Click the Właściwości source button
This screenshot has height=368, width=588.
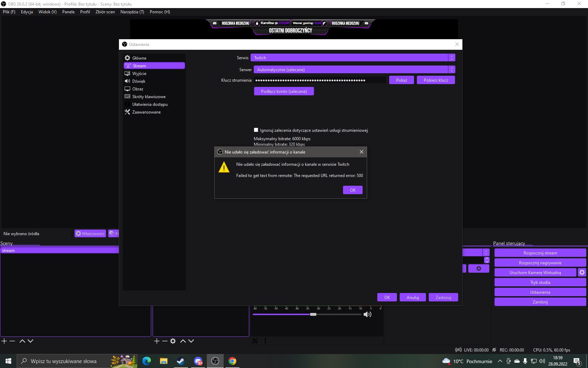point(90,233)
